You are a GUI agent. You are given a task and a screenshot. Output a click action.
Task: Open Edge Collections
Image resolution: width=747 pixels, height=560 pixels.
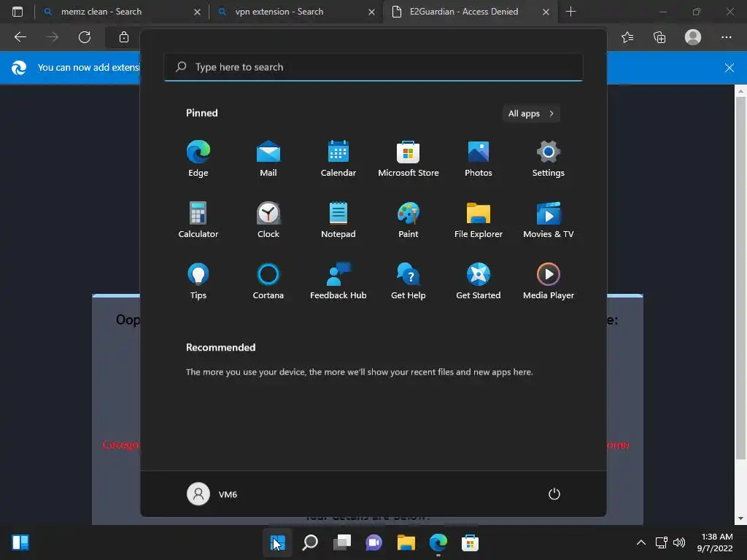659,37
